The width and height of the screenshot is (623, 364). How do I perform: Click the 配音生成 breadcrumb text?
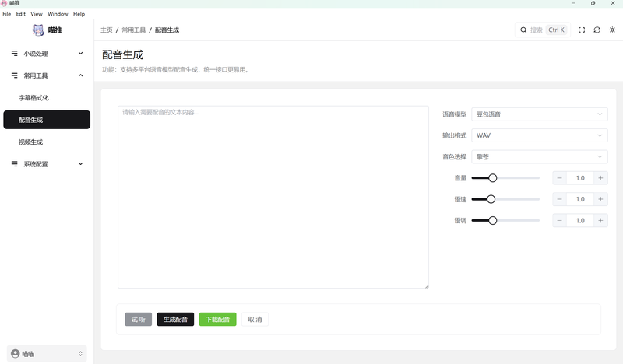pos(167,30)
